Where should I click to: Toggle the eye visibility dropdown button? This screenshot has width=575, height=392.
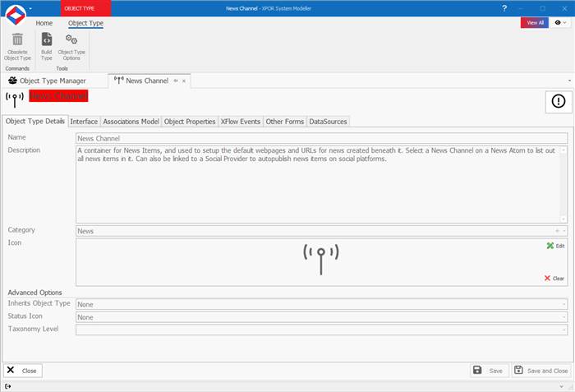pos(561,23)
